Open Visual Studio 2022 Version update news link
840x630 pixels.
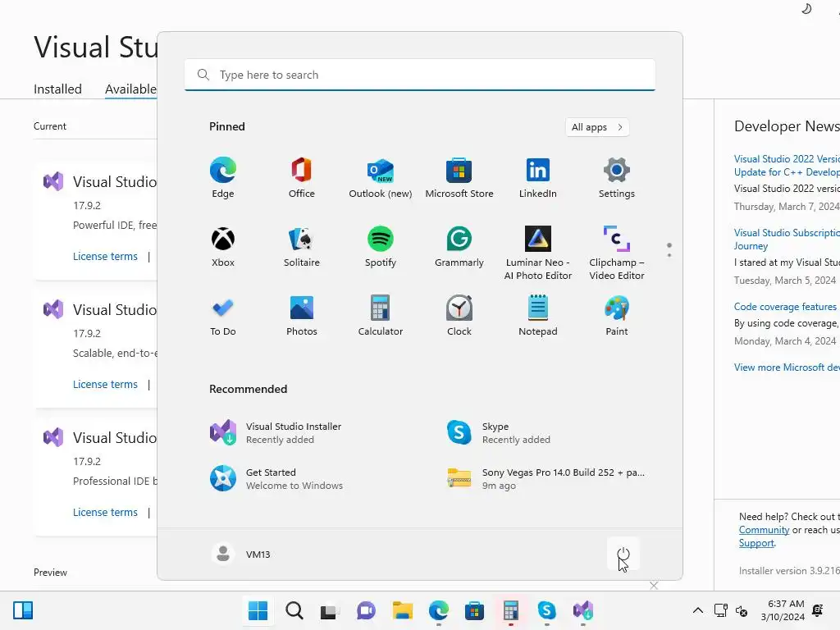(787, 166)
